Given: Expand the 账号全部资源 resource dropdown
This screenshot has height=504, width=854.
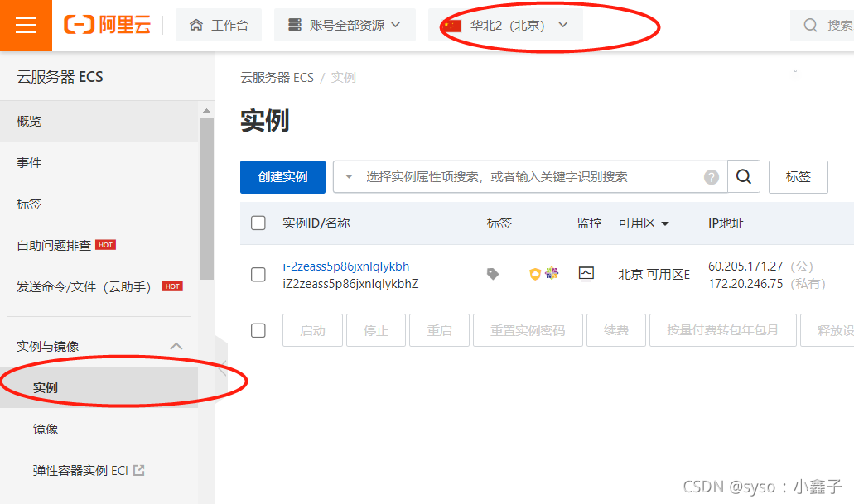Looking at the screenshot, I should point(345,25).
